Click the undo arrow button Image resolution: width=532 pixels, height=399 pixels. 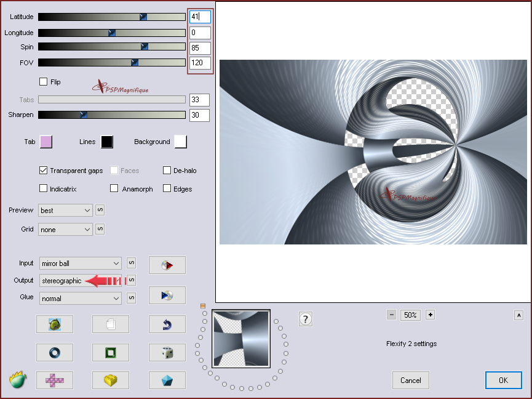click(x=167, y=324)
